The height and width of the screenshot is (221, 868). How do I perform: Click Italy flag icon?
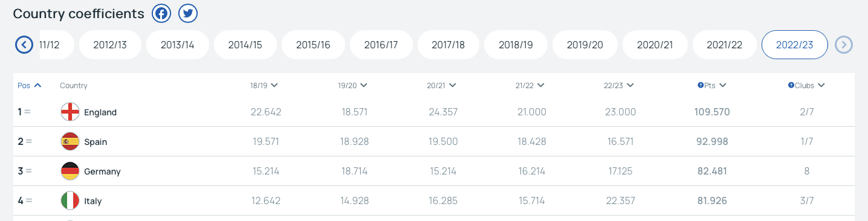70,201
